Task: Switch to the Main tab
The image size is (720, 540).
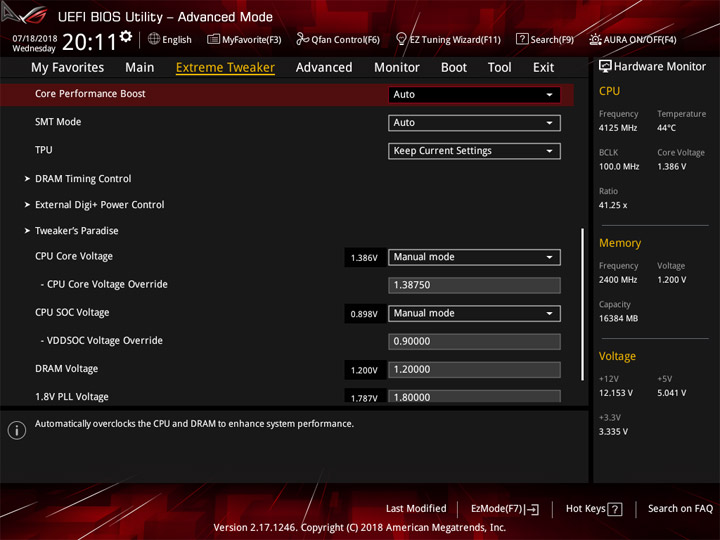Action: 140,68
